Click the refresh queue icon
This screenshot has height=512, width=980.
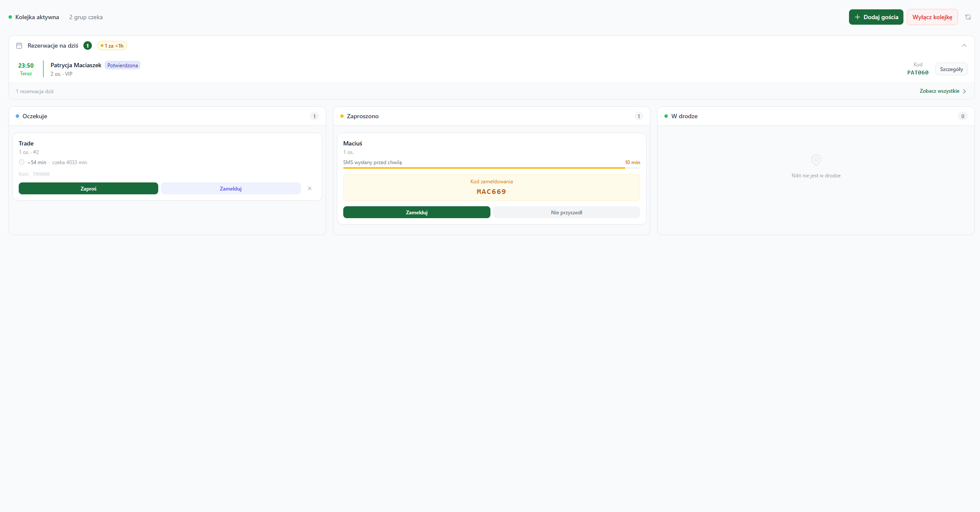pyautogui.click(x=968, y=17)
